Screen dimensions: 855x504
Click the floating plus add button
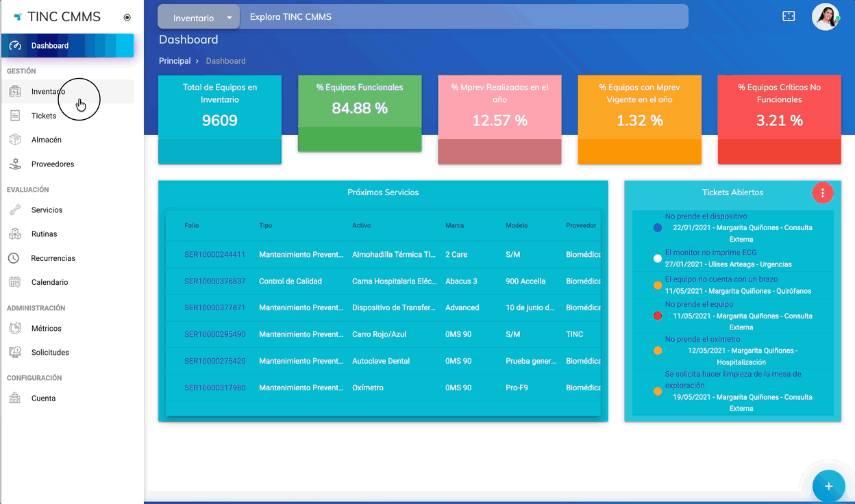coord(828,486)
